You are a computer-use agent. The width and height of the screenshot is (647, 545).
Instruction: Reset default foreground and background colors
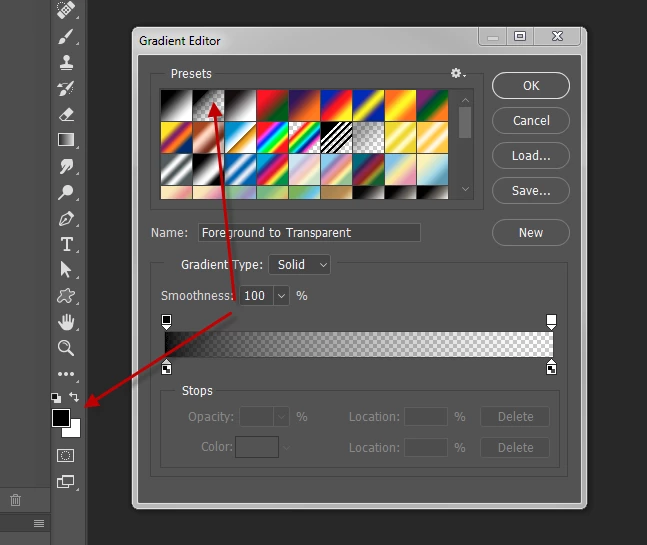(x=56, y=398)
